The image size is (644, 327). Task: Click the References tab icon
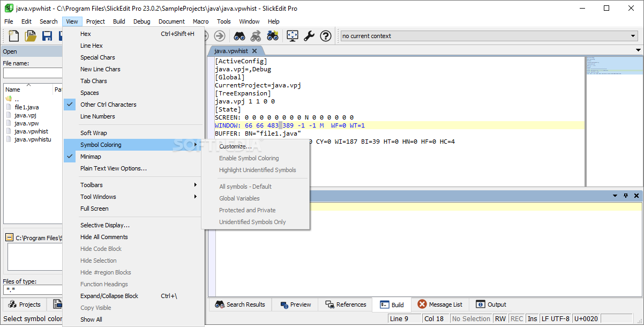point(330,304)
